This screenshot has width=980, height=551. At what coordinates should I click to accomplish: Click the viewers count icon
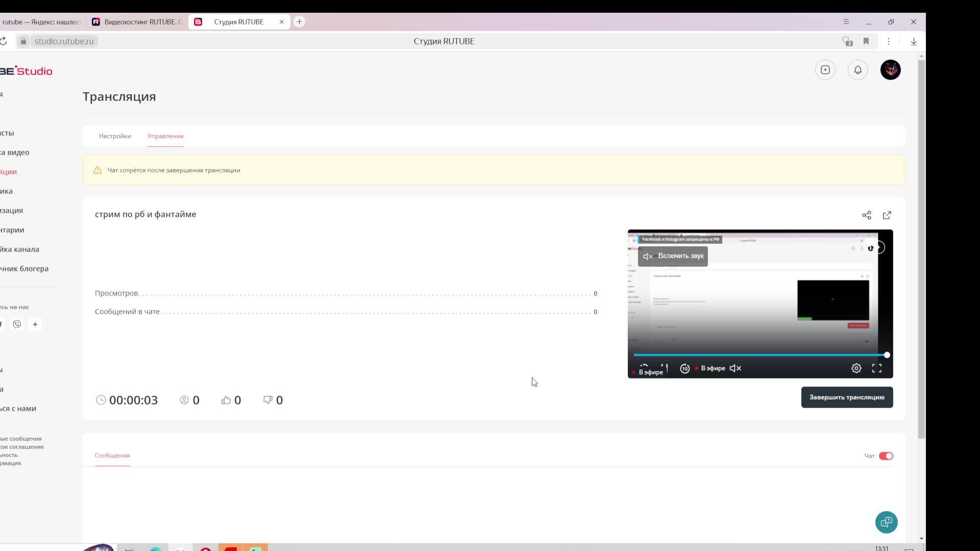(x=184, y=400)
